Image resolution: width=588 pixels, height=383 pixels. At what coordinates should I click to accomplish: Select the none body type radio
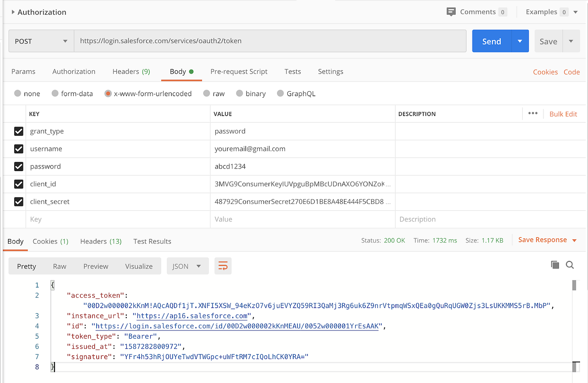coord(18,93)
